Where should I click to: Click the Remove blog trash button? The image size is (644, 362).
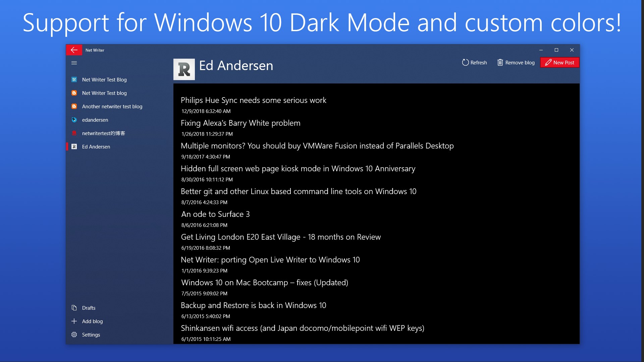(516, 63)
